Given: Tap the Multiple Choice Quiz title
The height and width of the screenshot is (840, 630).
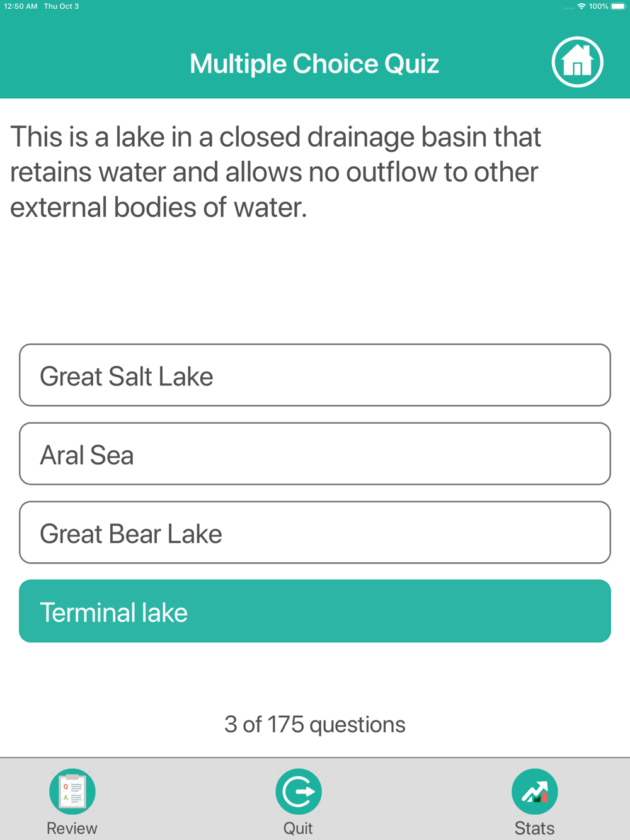Looking at the screenshot, I should 314,64.
